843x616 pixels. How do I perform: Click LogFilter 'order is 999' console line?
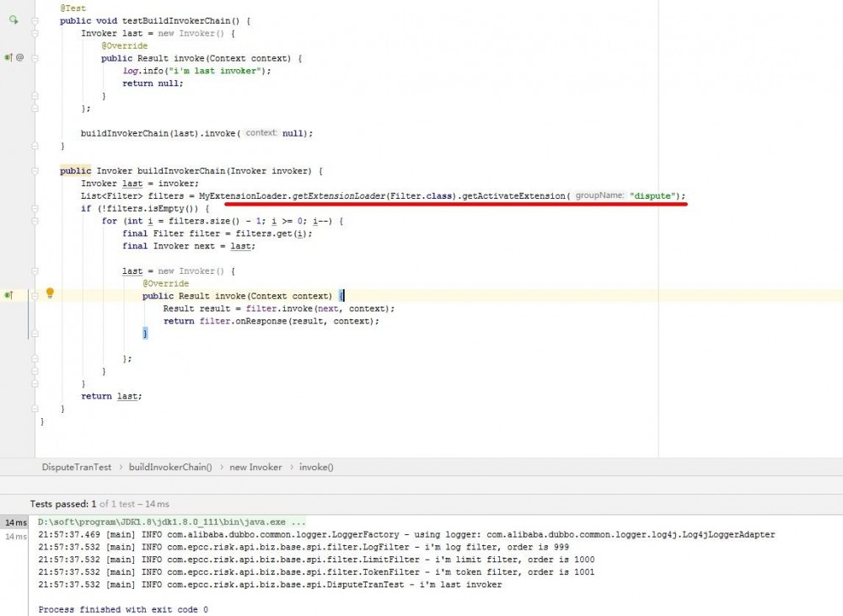pos(303,547)
